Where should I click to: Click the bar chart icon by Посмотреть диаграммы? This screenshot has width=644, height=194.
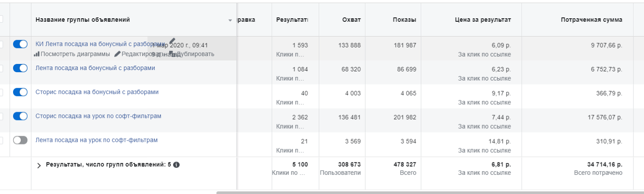pyautogui.click(x=37, y=54)
